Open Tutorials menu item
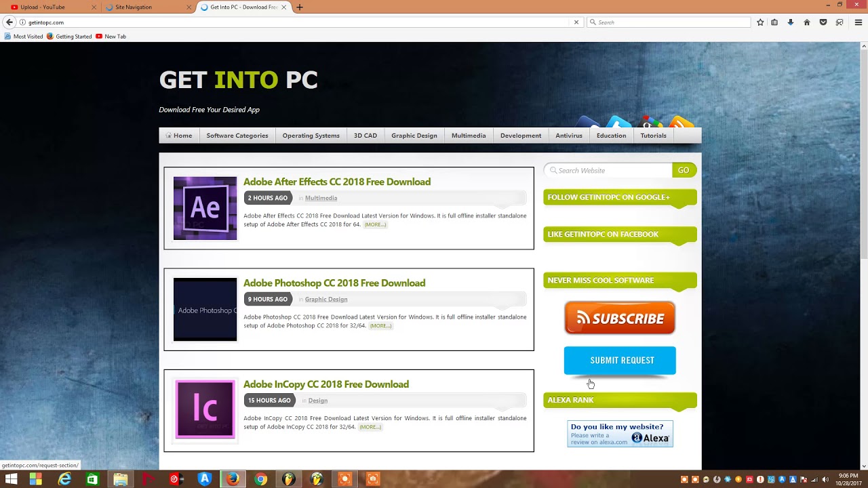Screen dimensions: 868x488 pyautogui.click(x=654, y=136)
